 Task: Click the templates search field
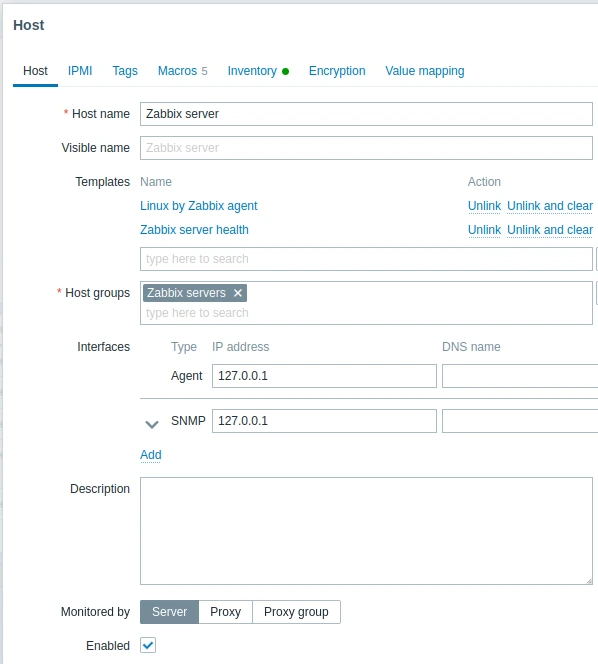click(366, 259)
